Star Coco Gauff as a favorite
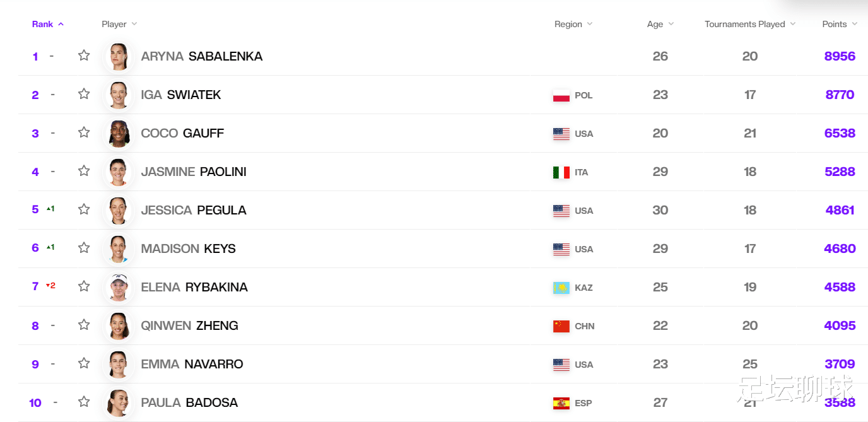The height and width of the screenshot is (422, 868). 84,132
